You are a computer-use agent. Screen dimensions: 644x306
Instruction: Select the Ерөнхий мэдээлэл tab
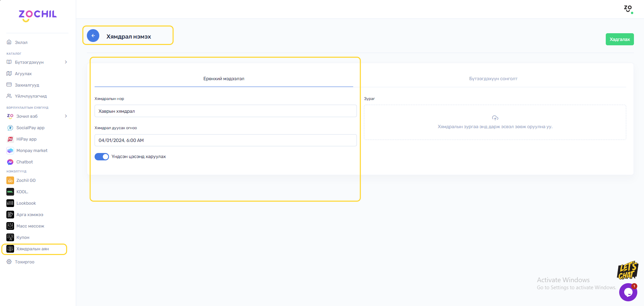click(224, 79)
